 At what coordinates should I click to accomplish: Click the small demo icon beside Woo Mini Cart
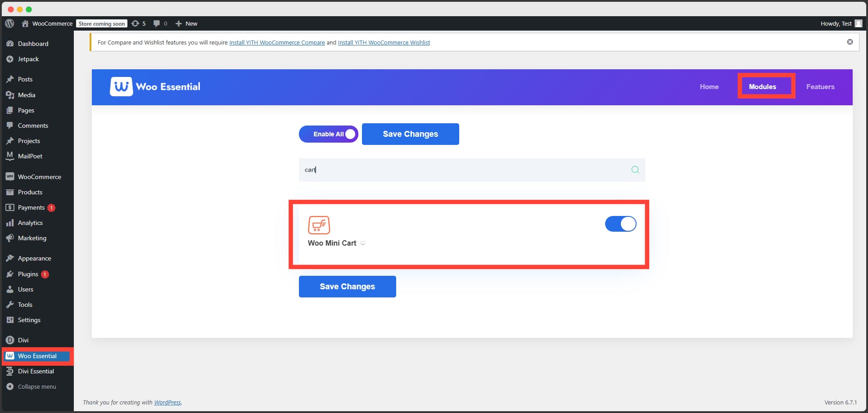click(363, 243)
